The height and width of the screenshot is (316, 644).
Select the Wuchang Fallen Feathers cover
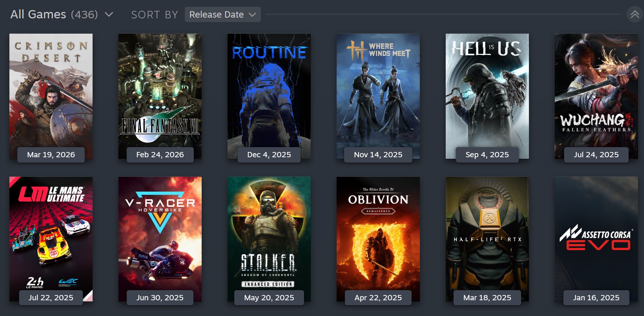pos(596,96)
